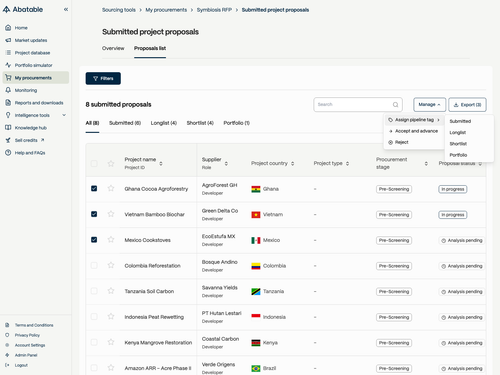Screen dimensions: 500x375
Task: Sort by Procurement stage column
Action: pyautogui.click(x=426, y=163)
